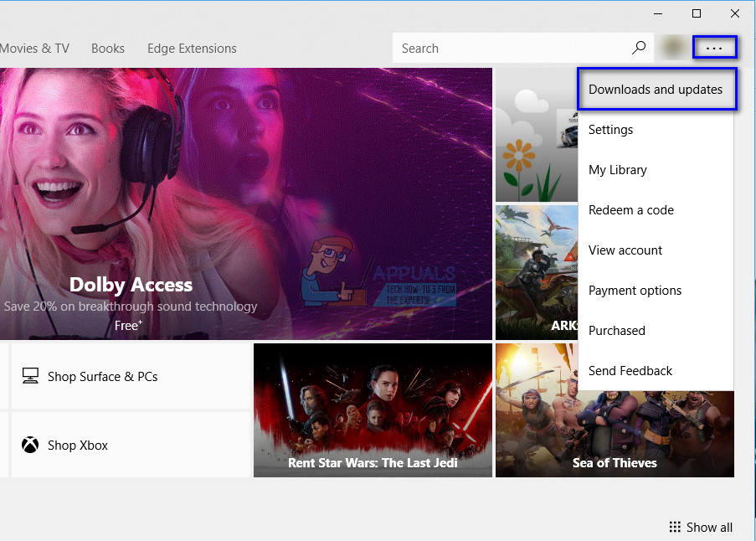The height and width of the screenshot is (541, 756).
Task: Minimize the Store window
Action: [x=658, y=13]
